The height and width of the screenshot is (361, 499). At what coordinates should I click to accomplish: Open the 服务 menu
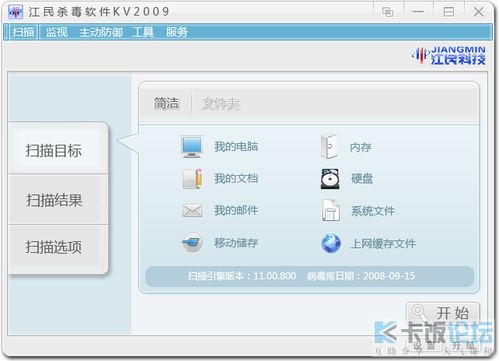coord(177,32)
